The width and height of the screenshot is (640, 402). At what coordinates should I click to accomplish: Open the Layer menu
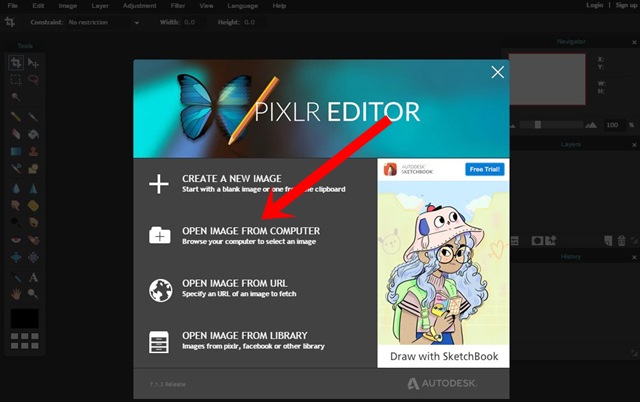pyautogui.click(x=100, y=6)
